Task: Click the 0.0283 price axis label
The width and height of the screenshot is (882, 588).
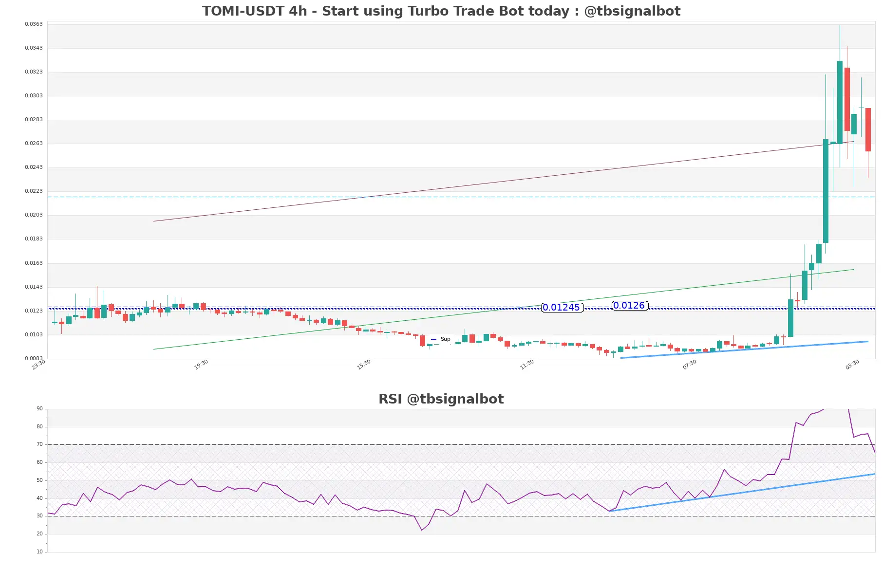Action: pos(34,119)
